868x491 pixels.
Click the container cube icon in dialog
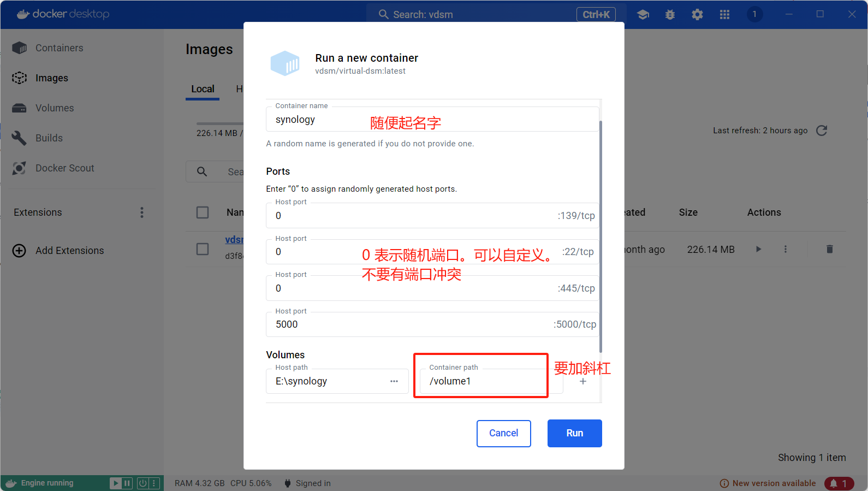[x=285, y=63]
